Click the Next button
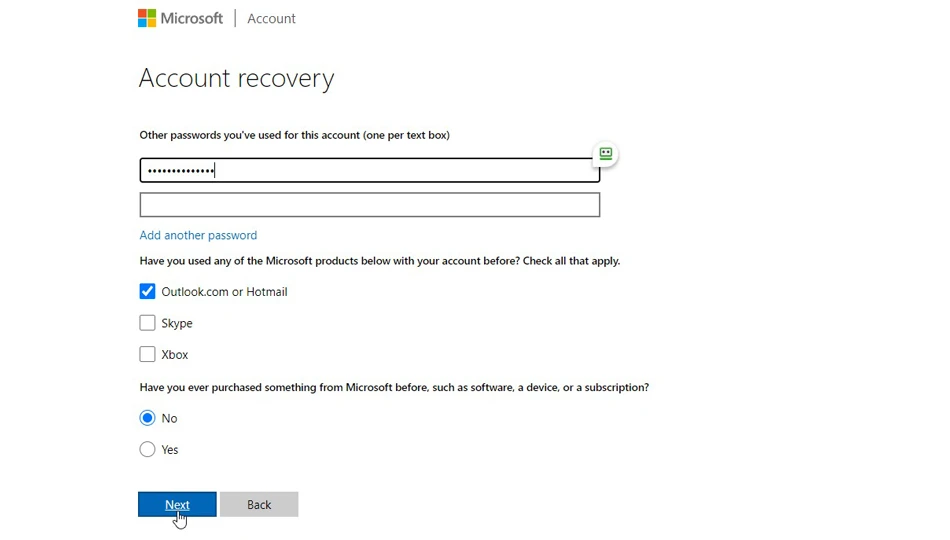Image resolution: width=950 pixels, height=540 pixels. tap(177, 504)
